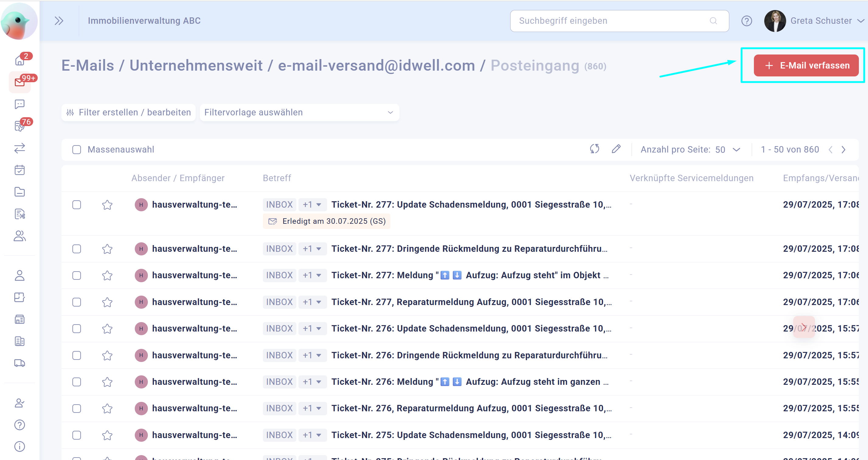Open email Ticket-Nr. 275: Update Schadensmeldung

pyautogui.click(x=471, y=435)
